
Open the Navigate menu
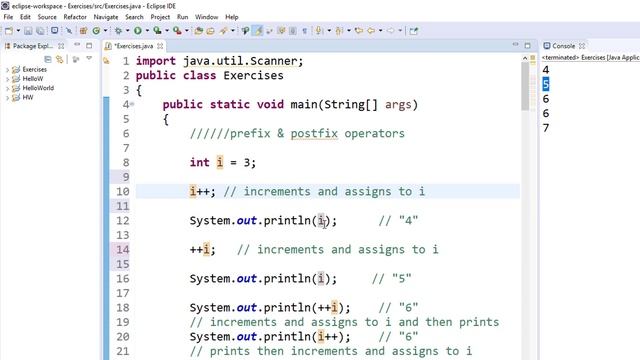[106, 17]
